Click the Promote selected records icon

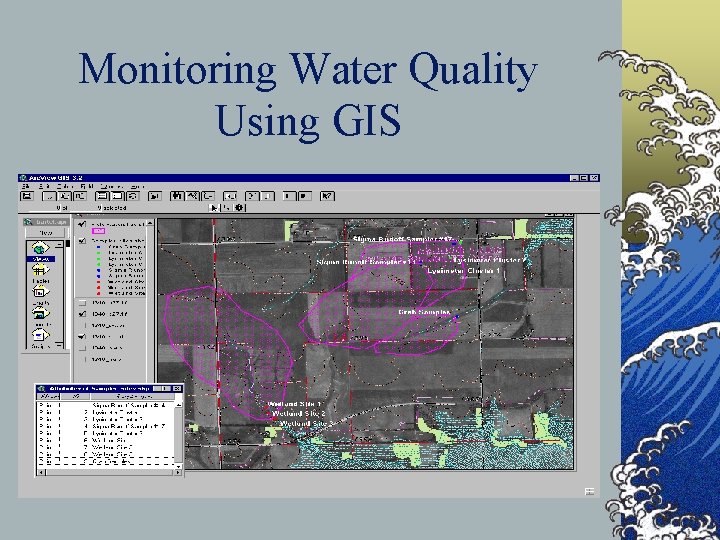pyautogui.click(x=208, y=196)
